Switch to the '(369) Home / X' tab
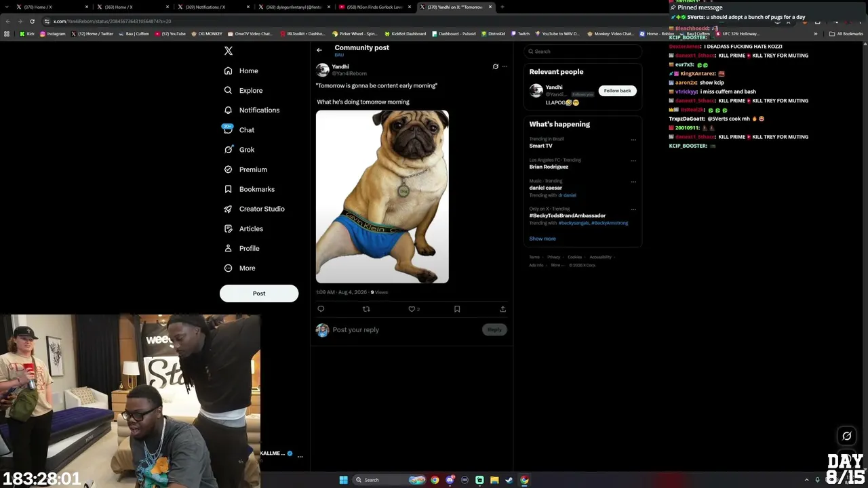Viewport: 868px width, 488px height. pos(132,7)
